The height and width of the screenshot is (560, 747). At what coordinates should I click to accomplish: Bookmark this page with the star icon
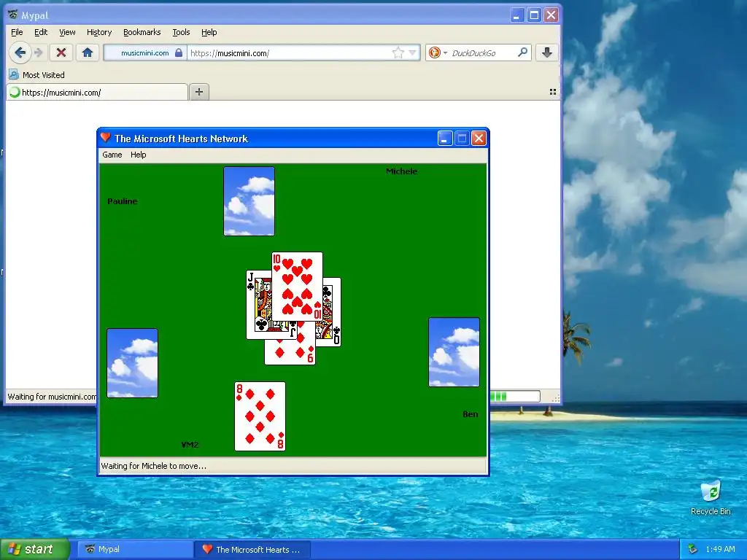pyautogui.click(x=398, y=52)
